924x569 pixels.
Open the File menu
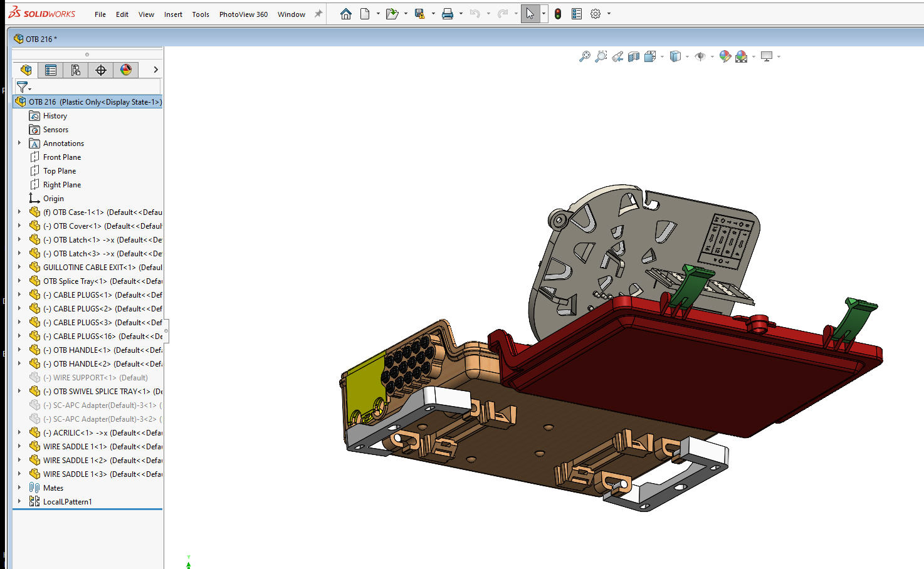pyautogui.click(x=100, y=14)
